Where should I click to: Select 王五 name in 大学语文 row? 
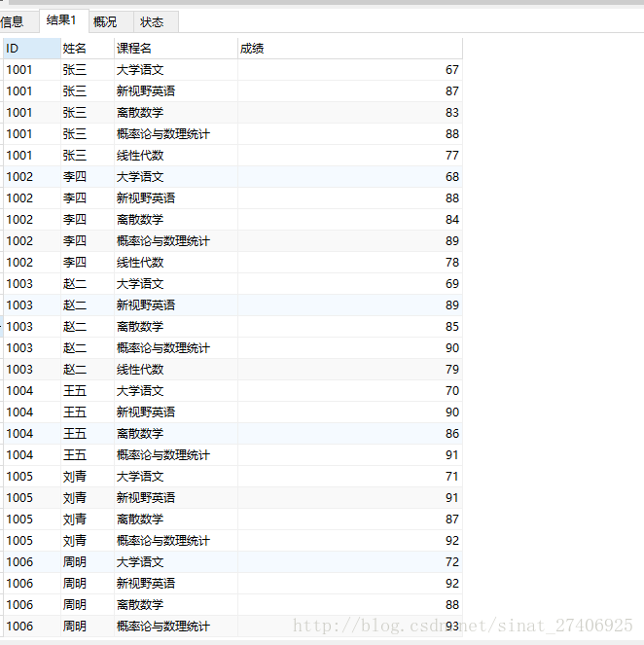(x=88, y=391)
